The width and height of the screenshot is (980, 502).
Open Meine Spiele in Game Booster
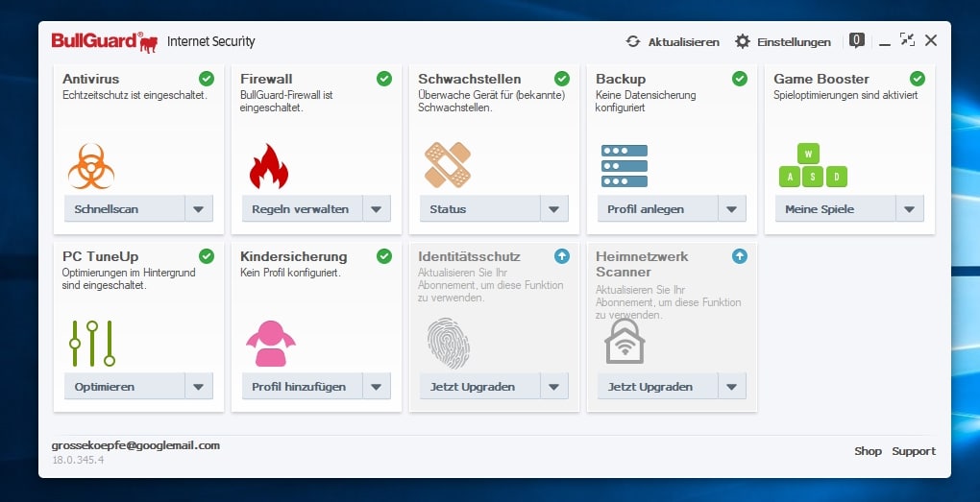click(836, 209)
